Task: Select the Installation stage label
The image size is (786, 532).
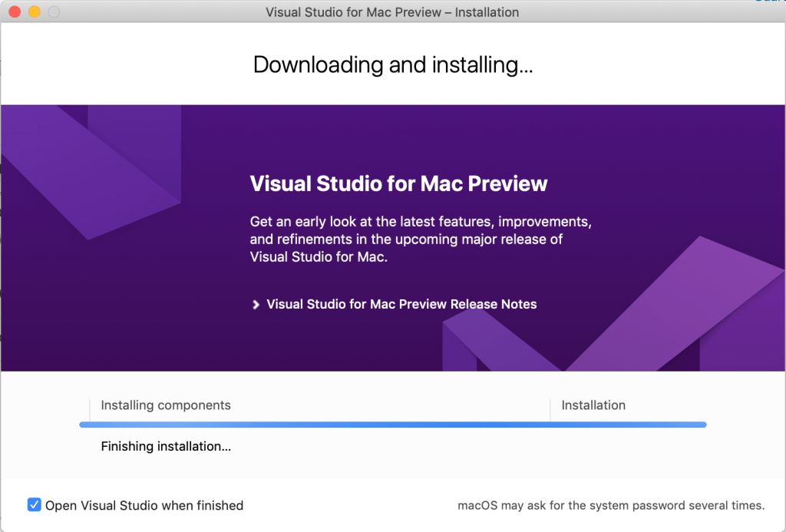Action: (593, 405)
